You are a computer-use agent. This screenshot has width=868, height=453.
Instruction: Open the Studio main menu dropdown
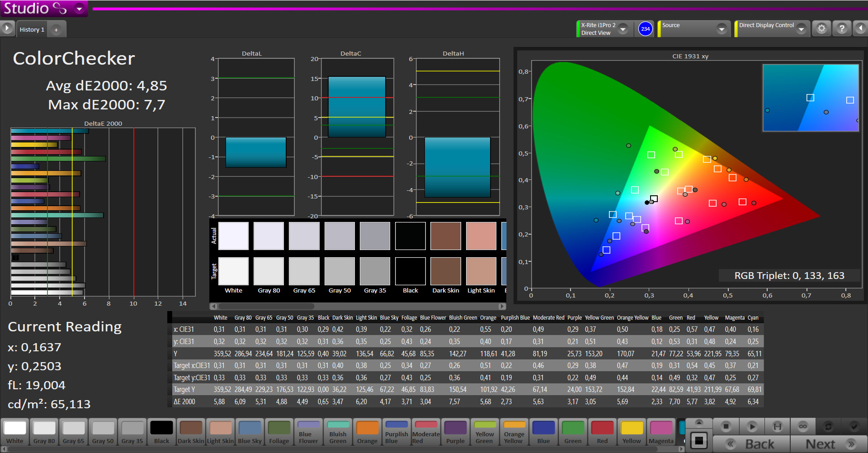pos(80,9)
